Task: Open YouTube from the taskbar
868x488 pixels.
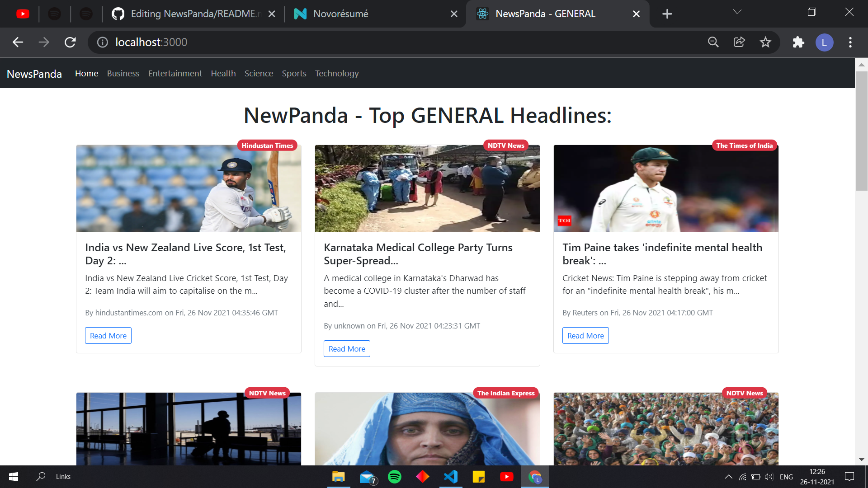Action: pyautogui.click(x=507, y=477)
